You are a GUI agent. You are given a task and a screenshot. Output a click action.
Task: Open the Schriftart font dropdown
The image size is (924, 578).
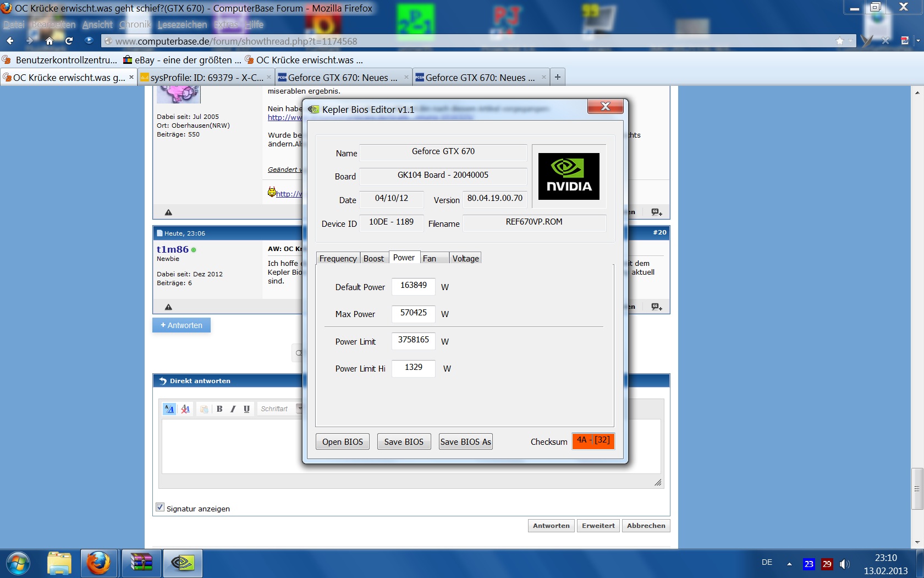280,409
